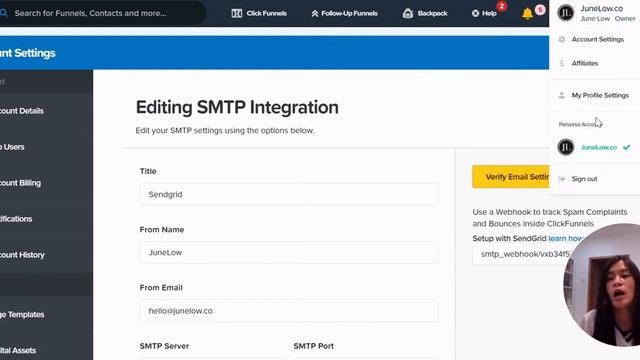Click the green checkmark next to JuneLow.co

[x=627, y=147]
